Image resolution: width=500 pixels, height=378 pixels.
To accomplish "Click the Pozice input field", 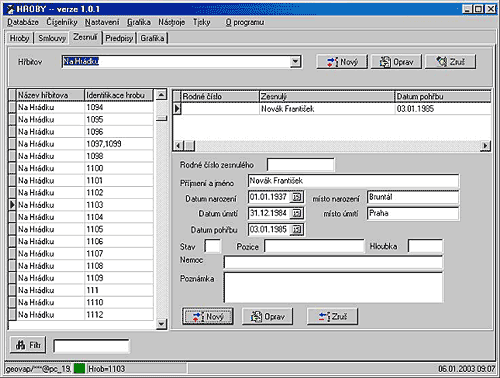I will pos(314,247).
